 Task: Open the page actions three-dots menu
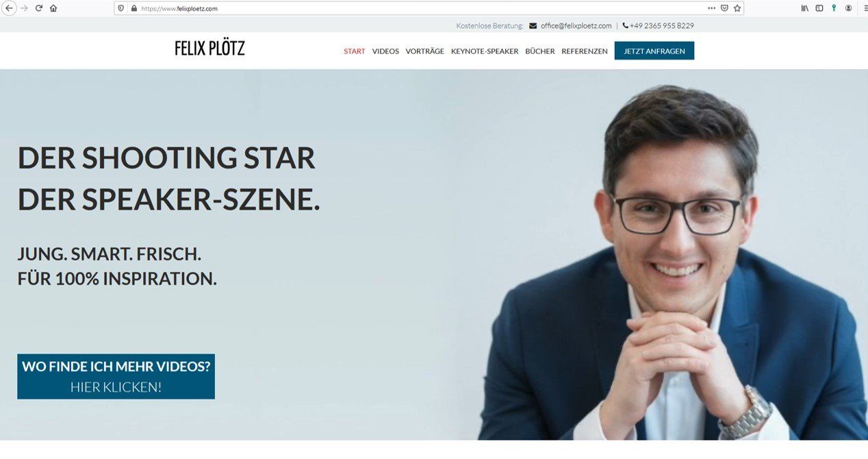click(x=711, y=8)
